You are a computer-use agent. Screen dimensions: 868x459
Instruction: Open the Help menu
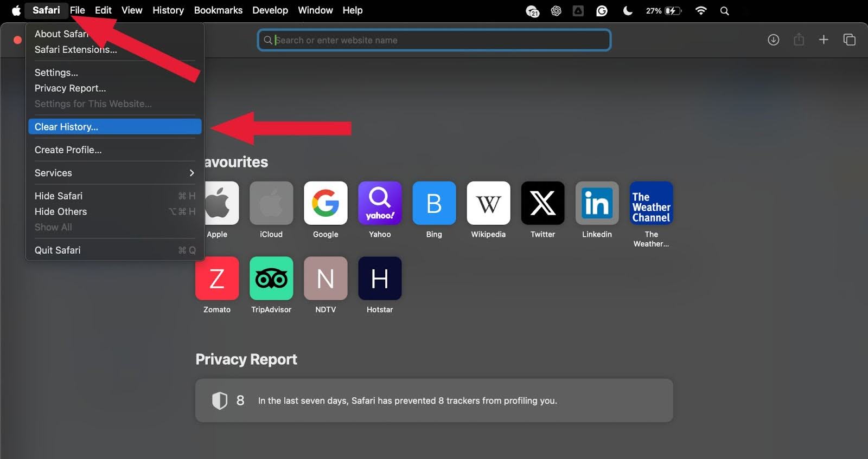click(353, 10)
